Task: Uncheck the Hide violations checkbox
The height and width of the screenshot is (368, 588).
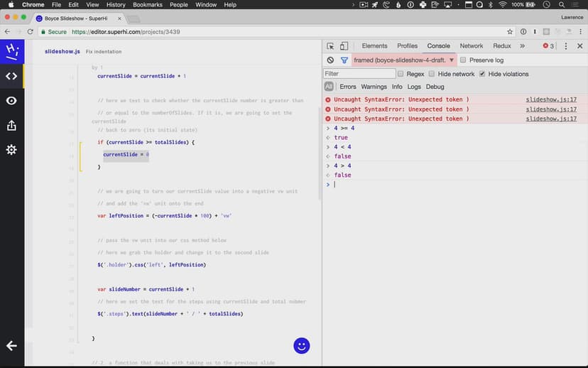Action: tap(482, 74)
